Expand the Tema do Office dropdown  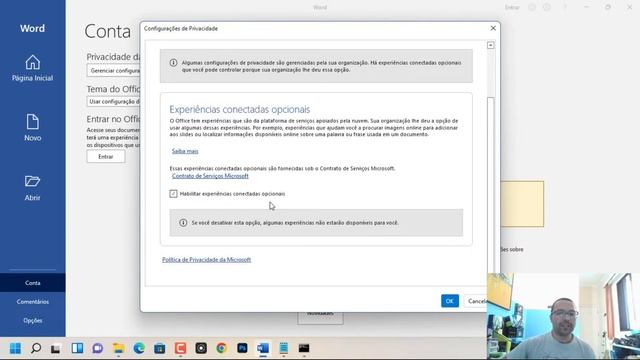pyautogui.click(x=113, y=101)
